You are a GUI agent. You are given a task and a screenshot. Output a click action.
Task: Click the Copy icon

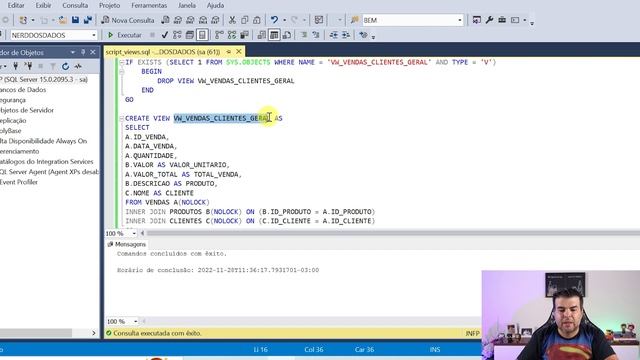tap(244, 20)
